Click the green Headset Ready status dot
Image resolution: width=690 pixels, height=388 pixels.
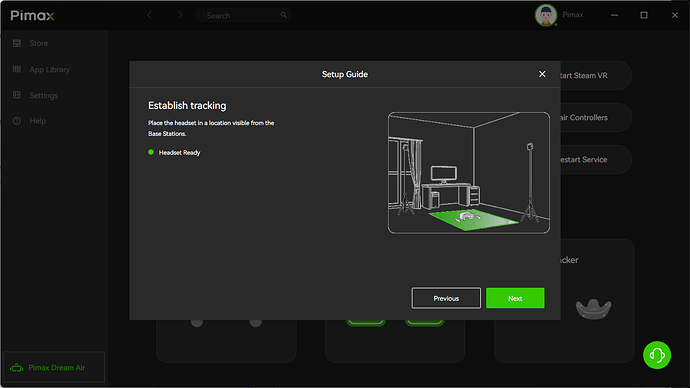(x=151, y=152)
